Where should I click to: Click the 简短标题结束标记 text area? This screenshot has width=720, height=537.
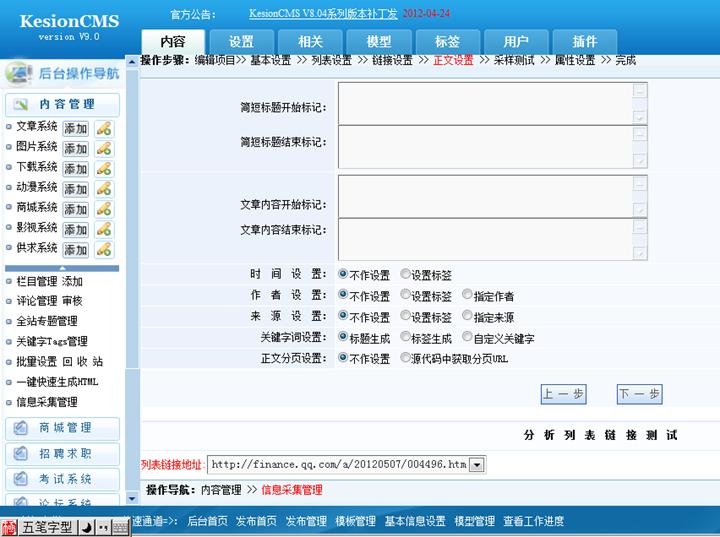(x=493, y=147)
